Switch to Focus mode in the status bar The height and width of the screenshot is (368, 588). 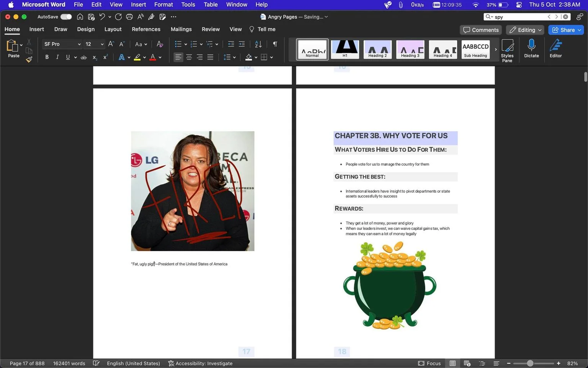point(429,363)
